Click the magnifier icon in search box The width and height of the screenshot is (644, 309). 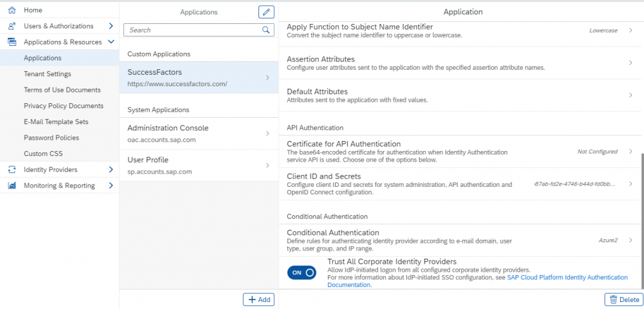pos(266,30)
